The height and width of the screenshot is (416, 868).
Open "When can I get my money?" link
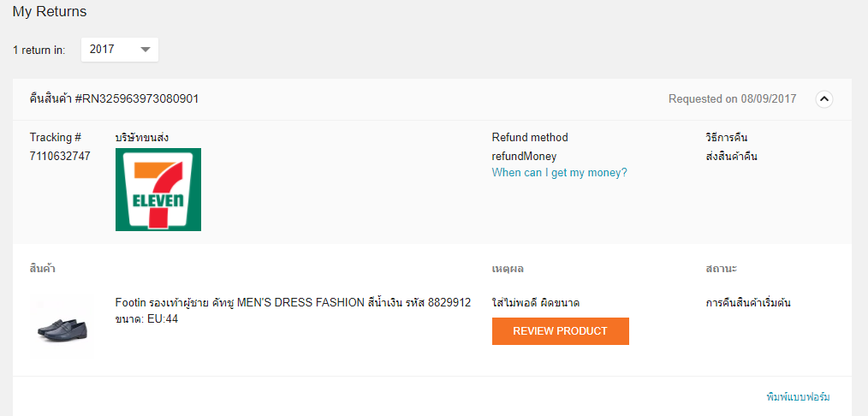point(559,173)
